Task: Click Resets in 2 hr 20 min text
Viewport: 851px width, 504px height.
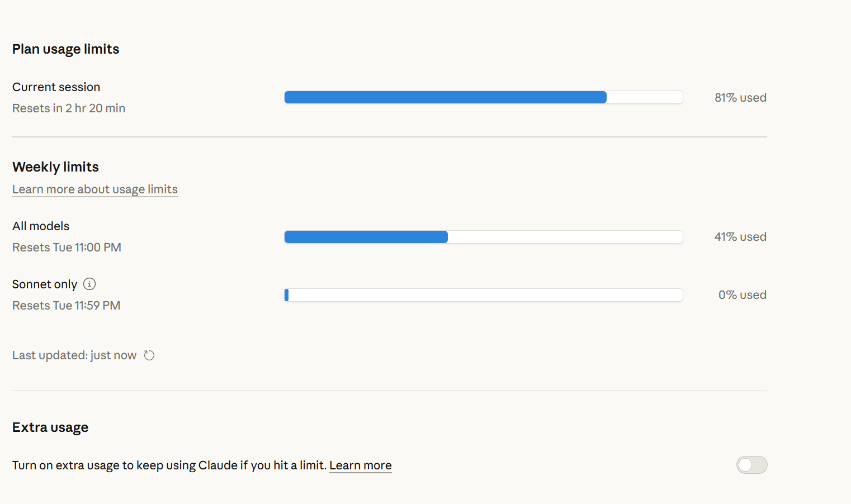Action: pos(69,108)
